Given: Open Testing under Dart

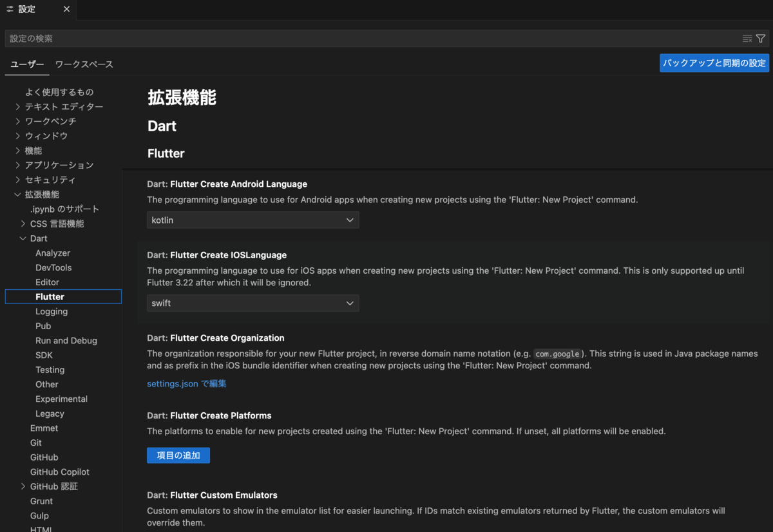Looking at the screenshot, I should [50, 370].
